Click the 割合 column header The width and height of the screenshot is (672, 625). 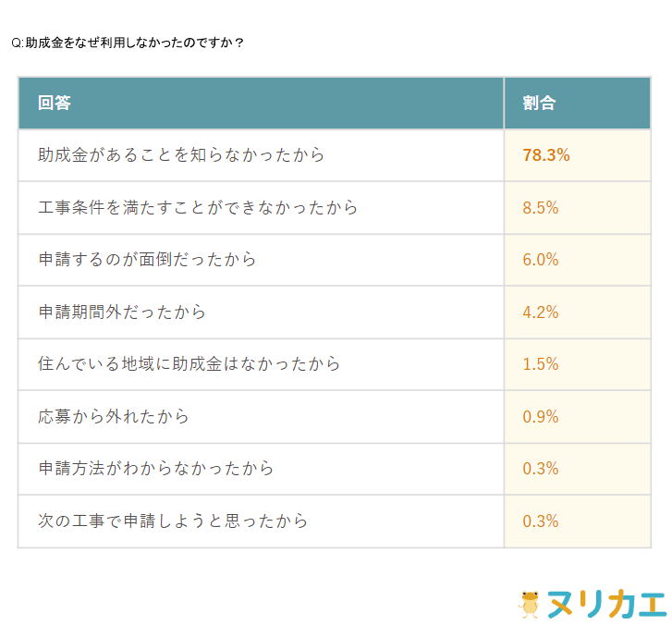tap(539, 103)
